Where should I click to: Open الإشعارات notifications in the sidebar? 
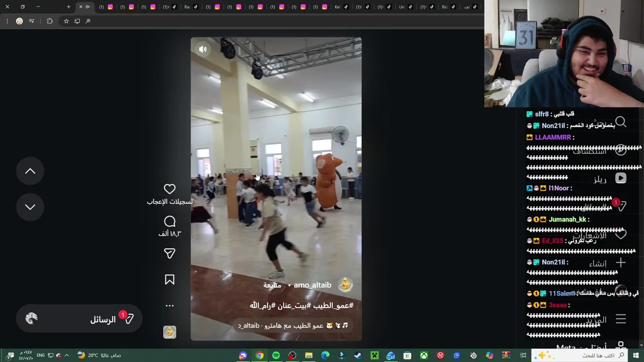coord(600,235)
